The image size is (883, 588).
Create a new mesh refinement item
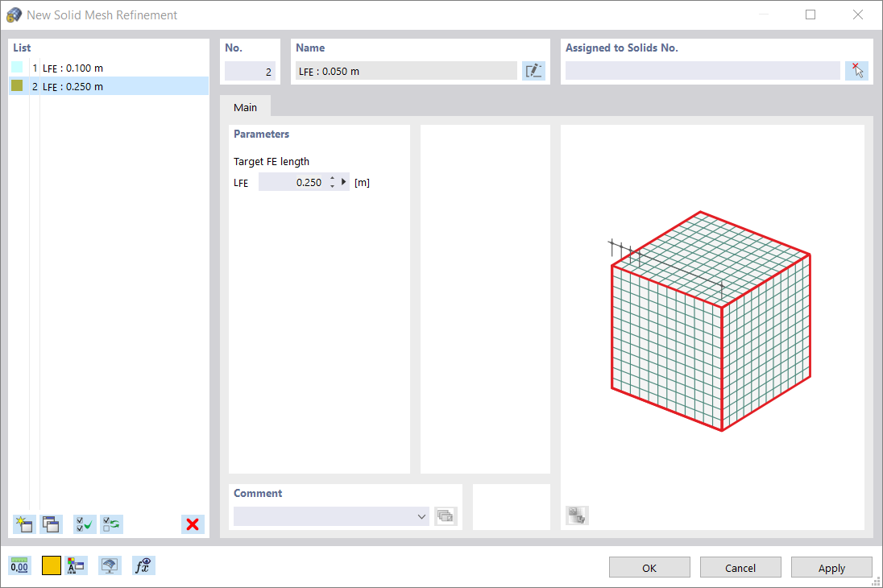tap(24, 524)
